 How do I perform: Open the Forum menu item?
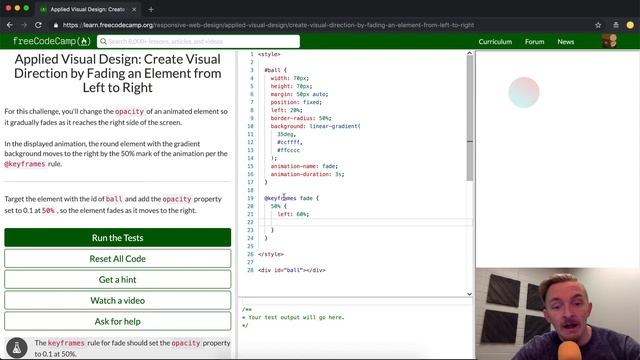tap(534, 42)
